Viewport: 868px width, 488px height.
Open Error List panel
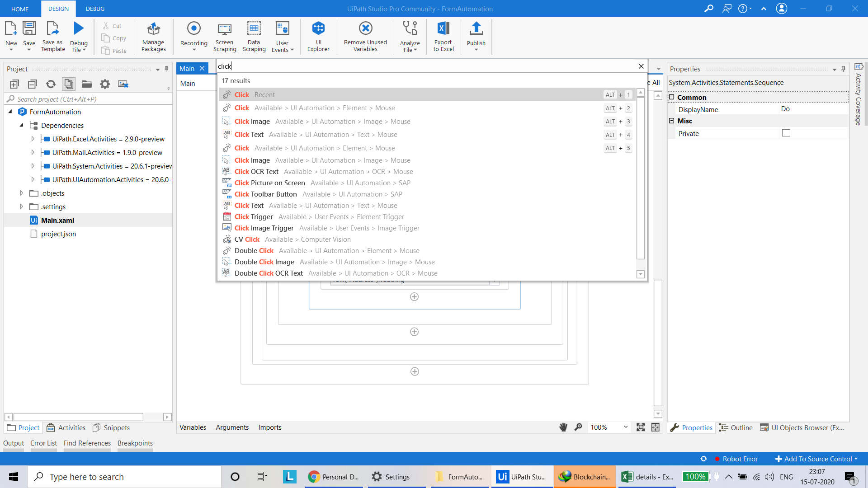[44, 443]
